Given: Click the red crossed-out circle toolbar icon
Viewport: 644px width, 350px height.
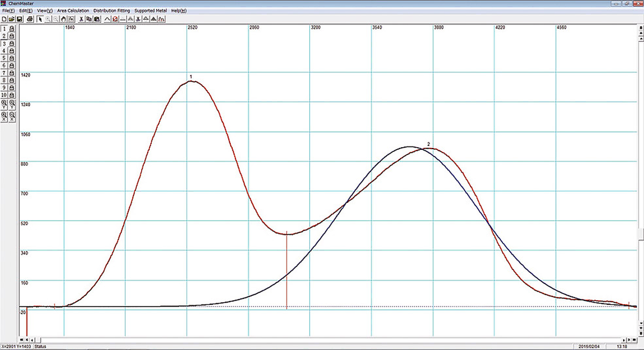Looking at the screenshot, I should pos(115,19).
